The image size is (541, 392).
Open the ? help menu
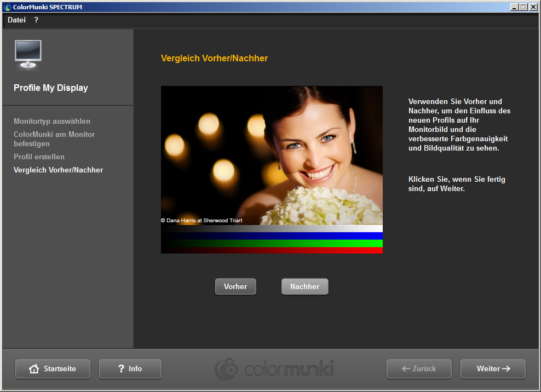[36, 20]
